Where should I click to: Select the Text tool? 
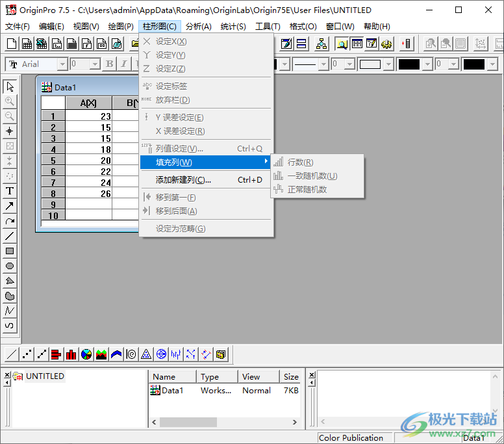point(10,190)
